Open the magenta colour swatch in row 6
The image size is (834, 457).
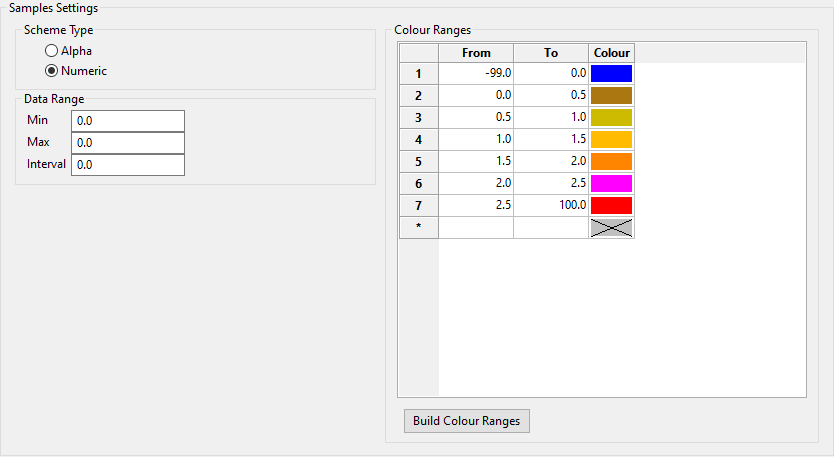click(x=611, y=183)
